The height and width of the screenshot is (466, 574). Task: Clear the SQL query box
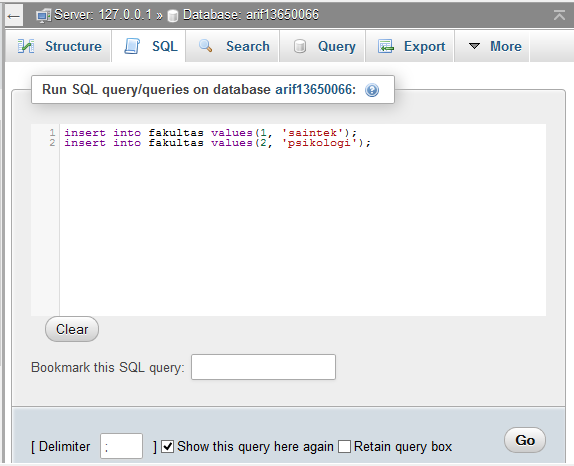(72, 329)
